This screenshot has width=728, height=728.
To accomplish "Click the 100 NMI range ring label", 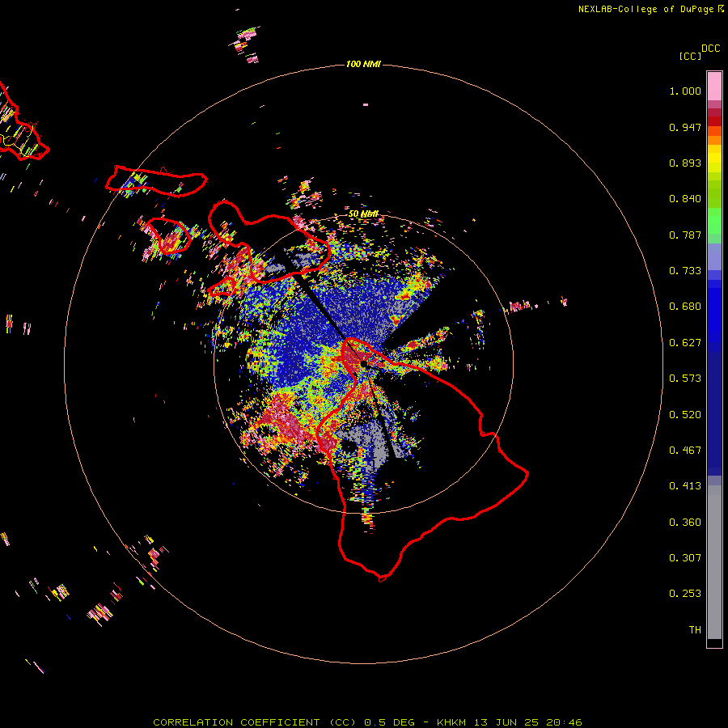I will [363, 64].
